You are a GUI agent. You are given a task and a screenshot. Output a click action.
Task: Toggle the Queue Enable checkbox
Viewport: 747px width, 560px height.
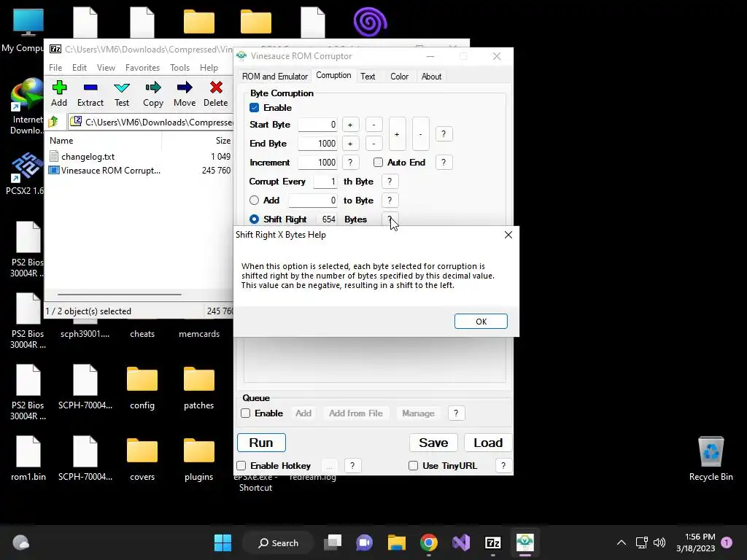(x=245, y=413)
